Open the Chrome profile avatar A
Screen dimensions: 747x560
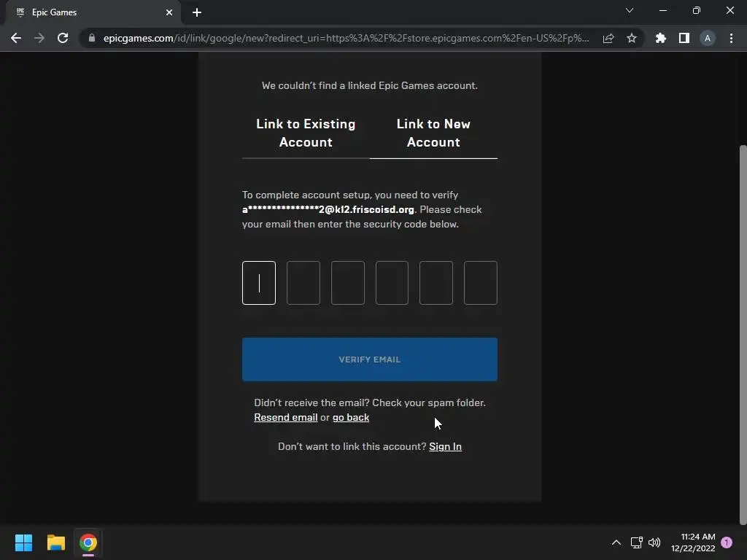(708, 38)
